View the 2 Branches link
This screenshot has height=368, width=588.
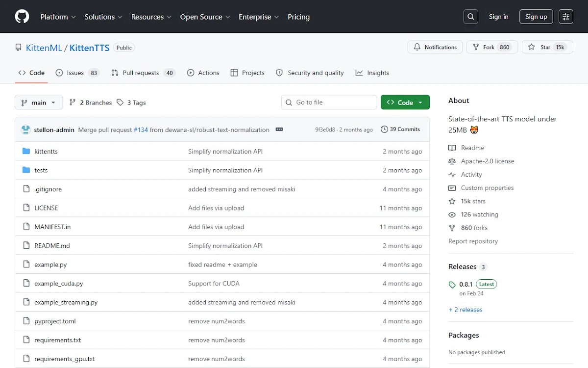[91, 103]
